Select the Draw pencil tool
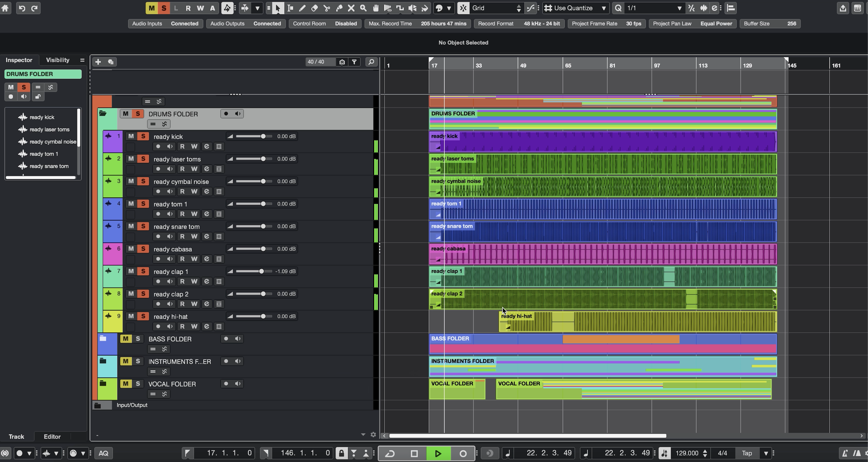This screenshot has height=462, width=868. pyautogui.click(x=302, y=8)
